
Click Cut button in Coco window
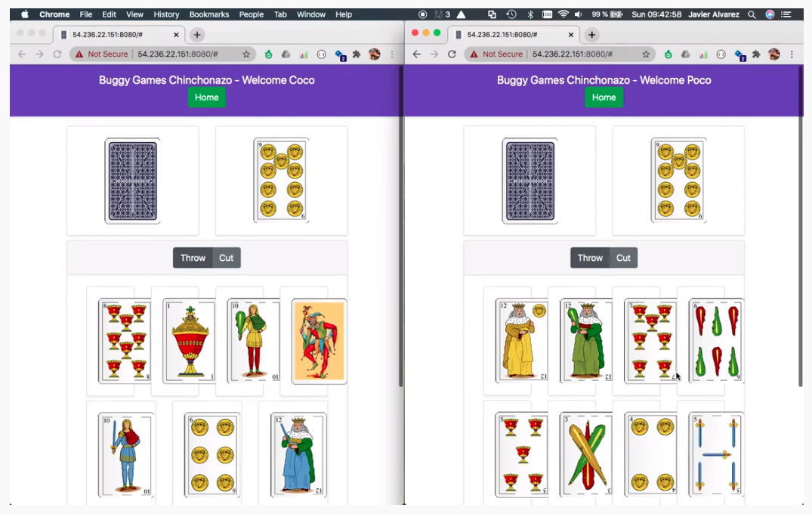[227, 258]
